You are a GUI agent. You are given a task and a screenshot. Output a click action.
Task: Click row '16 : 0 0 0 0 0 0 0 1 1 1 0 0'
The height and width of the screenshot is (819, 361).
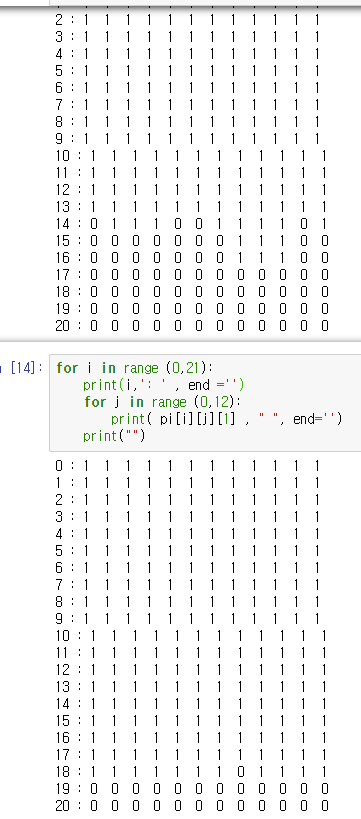pyautogui.click(x=191, y=258)
